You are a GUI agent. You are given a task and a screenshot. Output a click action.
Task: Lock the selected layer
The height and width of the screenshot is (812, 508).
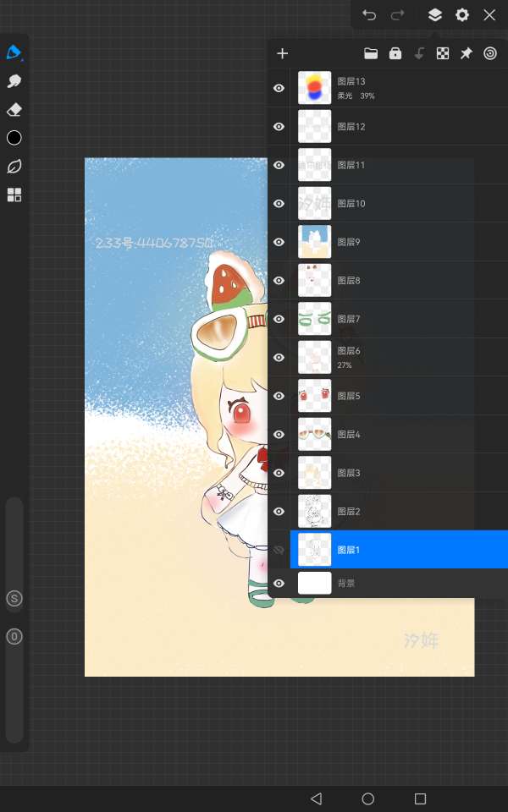click(x=395, y=53)
